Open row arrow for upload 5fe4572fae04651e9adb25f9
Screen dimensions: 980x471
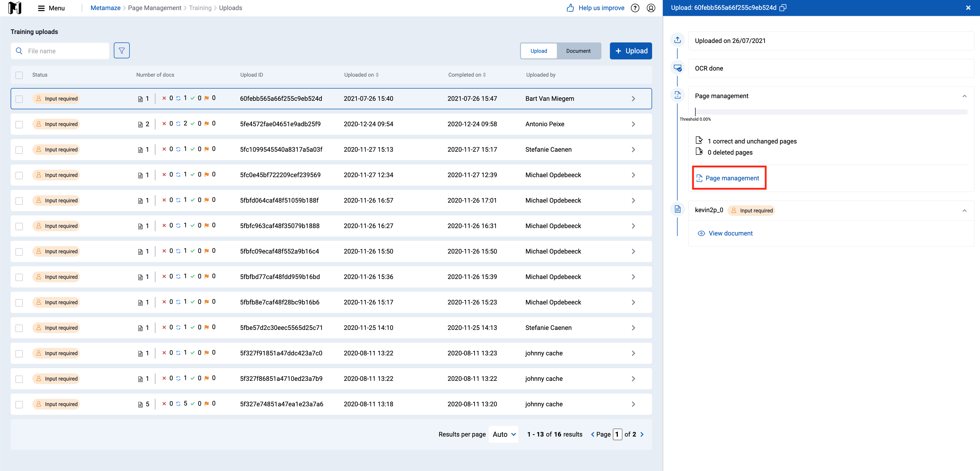pos(634,124)
